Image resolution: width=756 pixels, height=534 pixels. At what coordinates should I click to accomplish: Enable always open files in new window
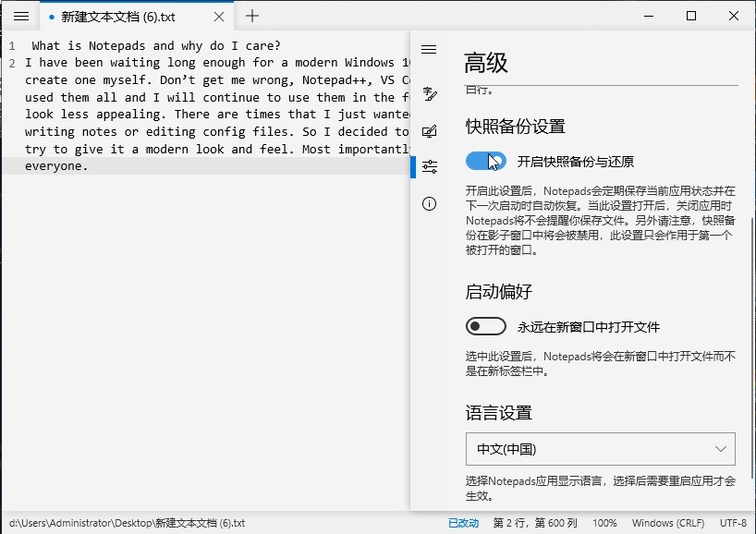[x=486, y=325]
